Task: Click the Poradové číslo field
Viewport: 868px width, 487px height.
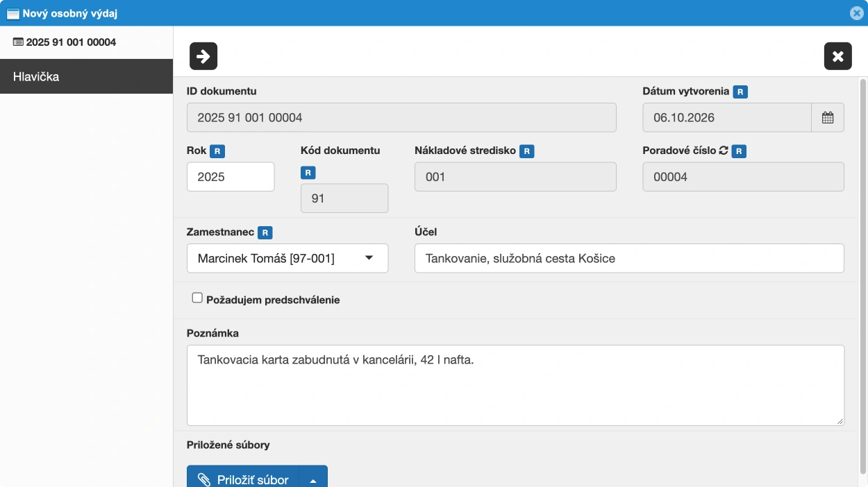Action: 744,177
